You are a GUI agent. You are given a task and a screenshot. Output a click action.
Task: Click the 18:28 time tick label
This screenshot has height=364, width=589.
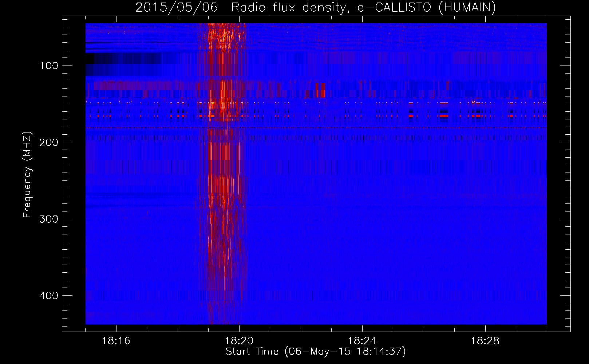click(x=485, y=341)
